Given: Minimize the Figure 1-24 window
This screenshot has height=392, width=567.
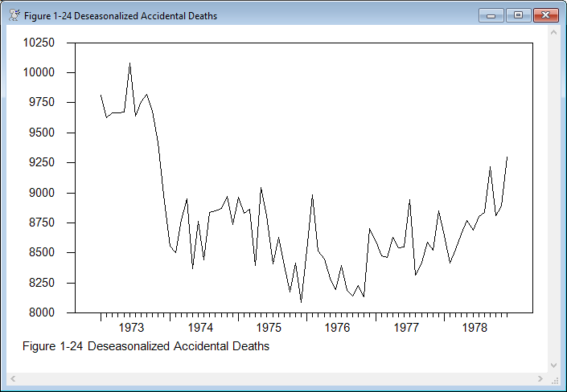Looking at the screenshot, I should [490, 14].
